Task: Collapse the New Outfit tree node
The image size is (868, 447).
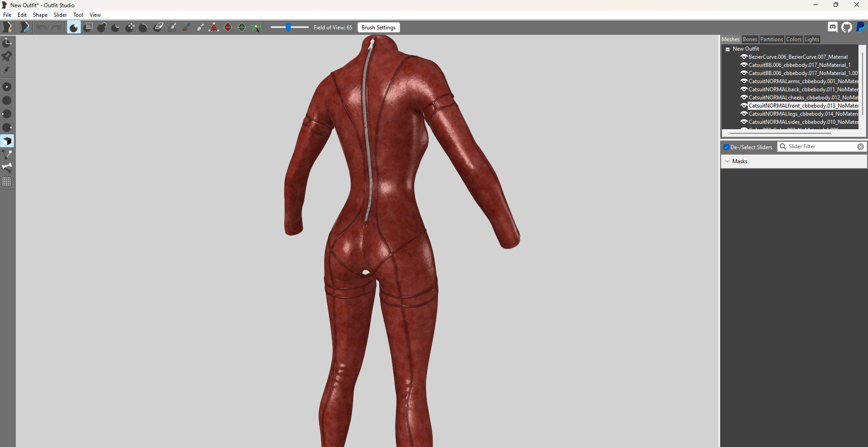Action: point(727,49)
